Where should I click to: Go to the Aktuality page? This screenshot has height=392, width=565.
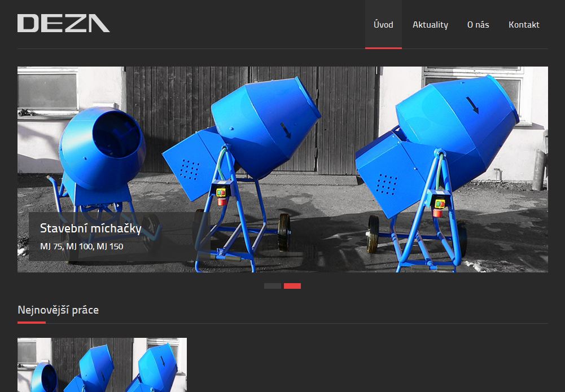click(430, 25)
